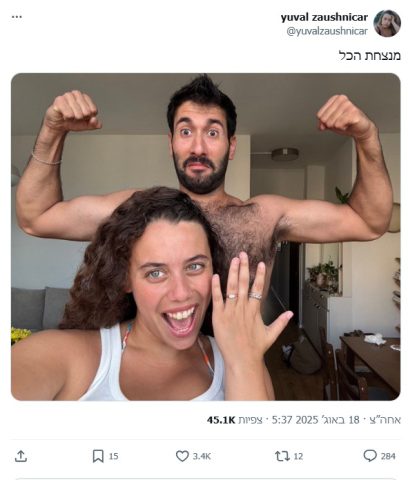Viewport: 408px width, 480px height.
Task: Click the אחה״צ time-of-day label
Action: click(385, 420)
